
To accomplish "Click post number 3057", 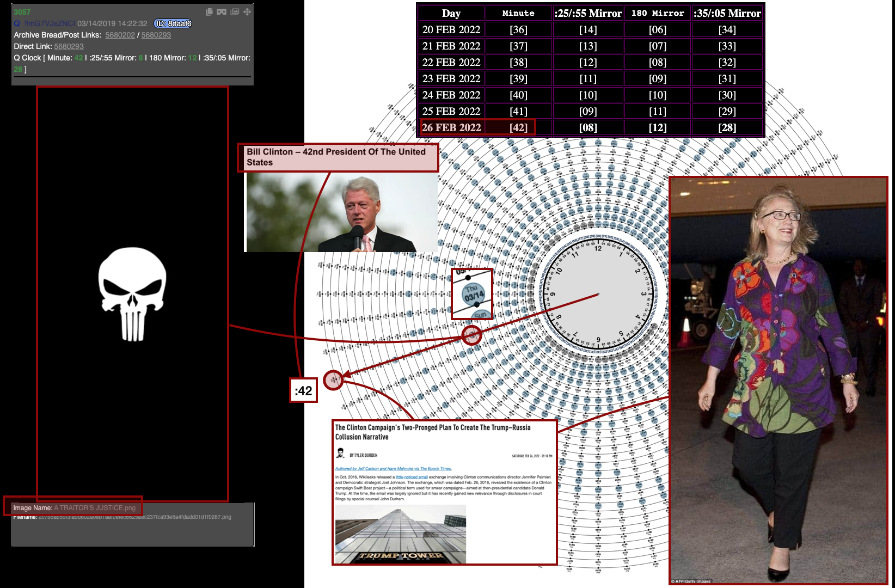I will tap(22, 12).
